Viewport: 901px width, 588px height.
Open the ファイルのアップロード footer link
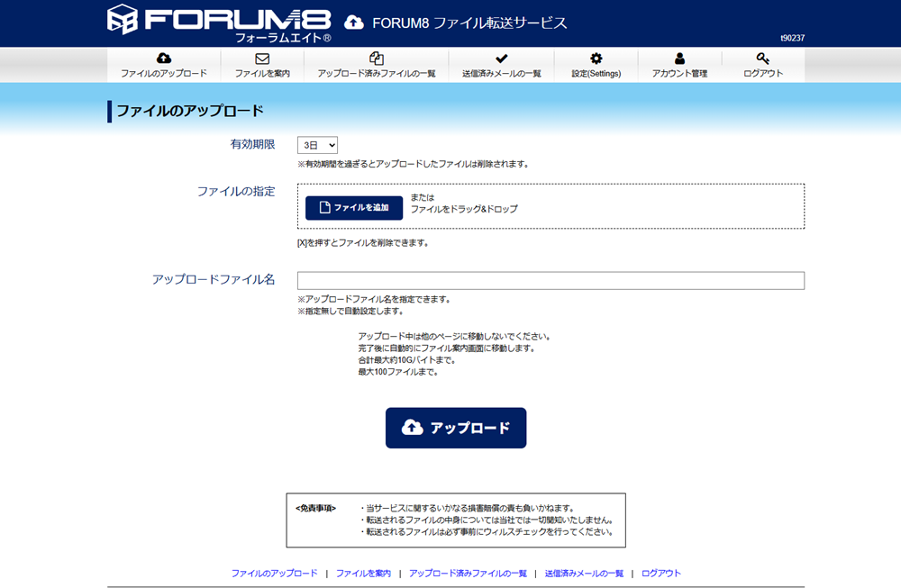(274, 574)
